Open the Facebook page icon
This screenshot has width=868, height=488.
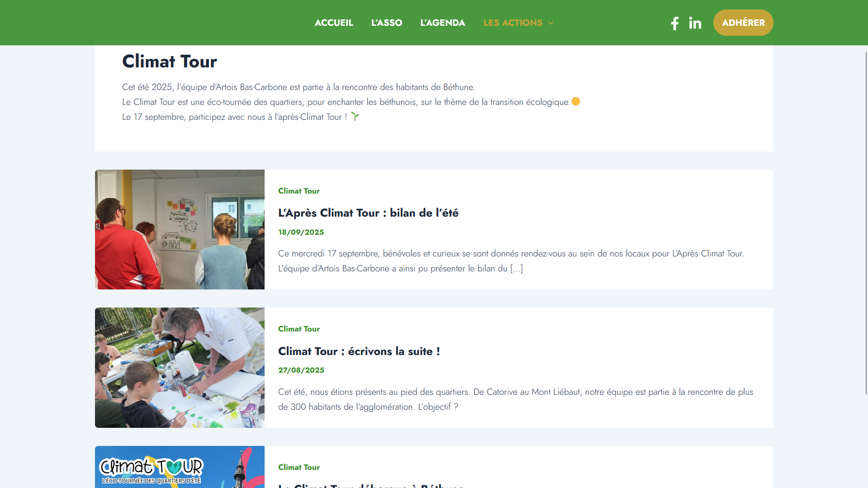(674, 23)
